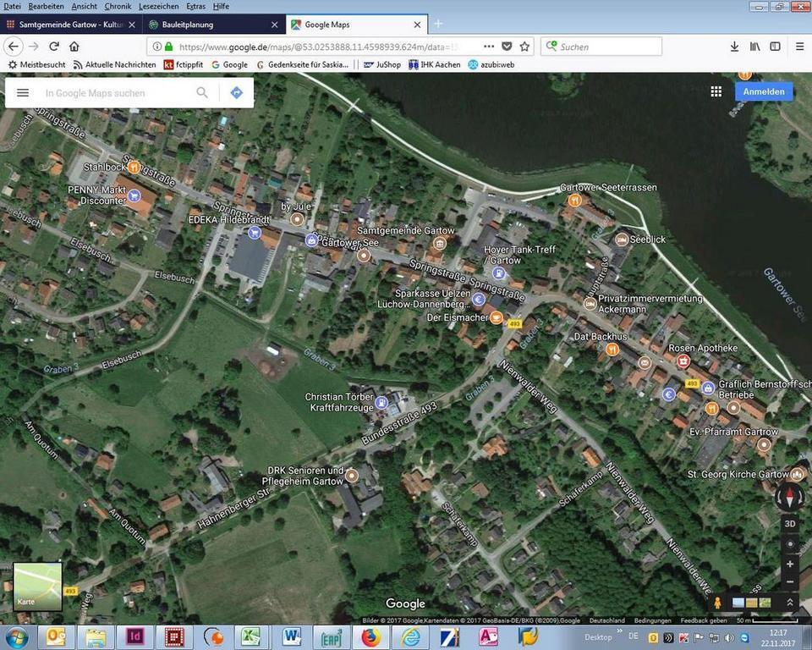The image size is (812, 650).
Task: Open the Chronik menu
Action: [x=118, y=6]
